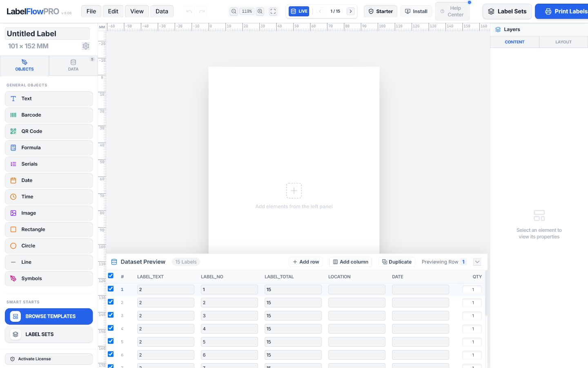Uncheck dataset row 5 checkbox
Image resolution: width=588 pixels, height=368 pixels.
(111, 341)
